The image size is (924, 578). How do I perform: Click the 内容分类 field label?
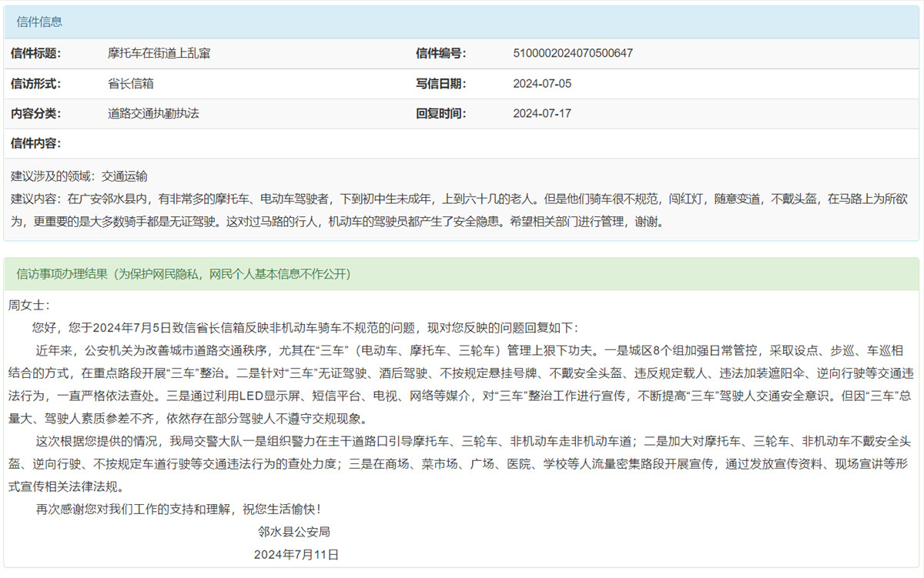[x=35, y=114]
